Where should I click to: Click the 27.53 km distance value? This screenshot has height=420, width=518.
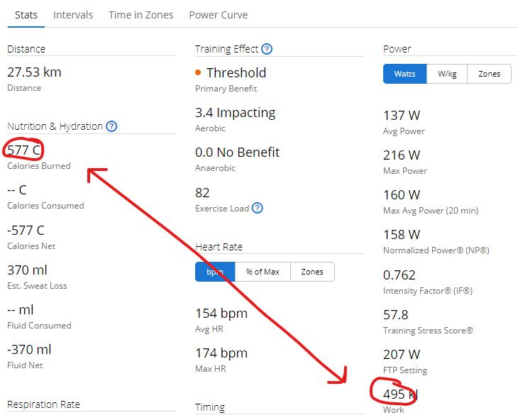pyautogui.click(x=34, y=72)
